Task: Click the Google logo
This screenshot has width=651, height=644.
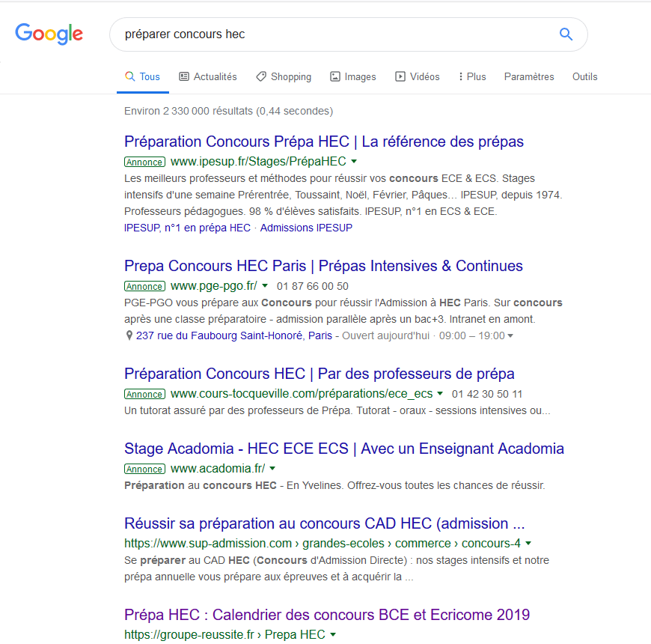Action: 49,34
